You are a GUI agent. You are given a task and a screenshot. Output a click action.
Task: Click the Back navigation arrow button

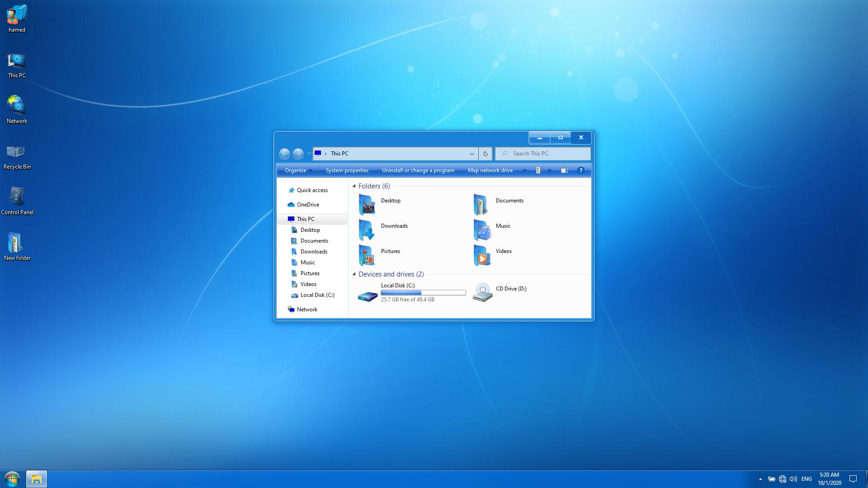pos(284,154)
